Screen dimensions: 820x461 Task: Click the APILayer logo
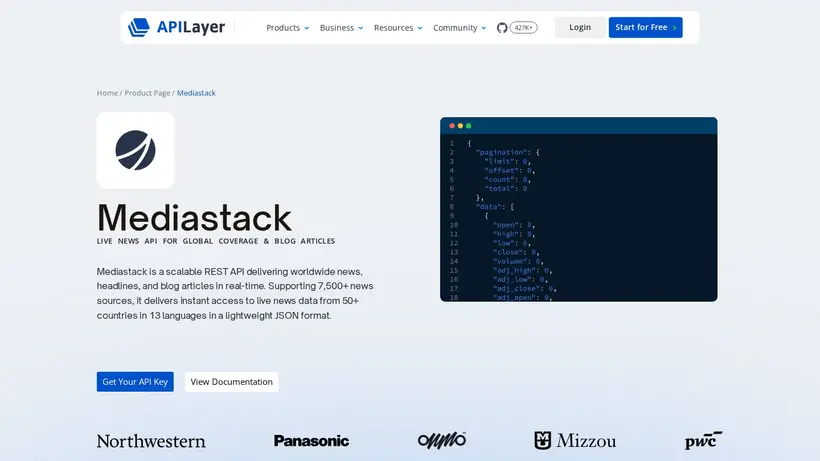pos(176,27)
